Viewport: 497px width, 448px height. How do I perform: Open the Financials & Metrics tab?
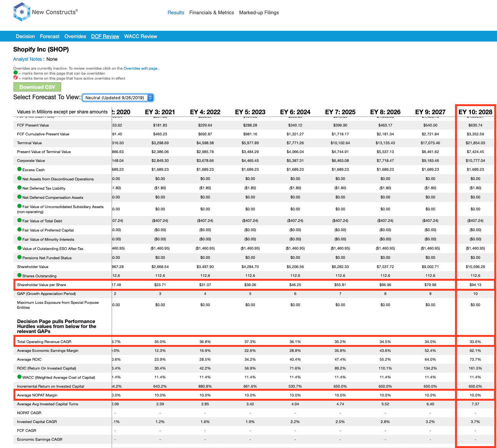tap(212, 13)
